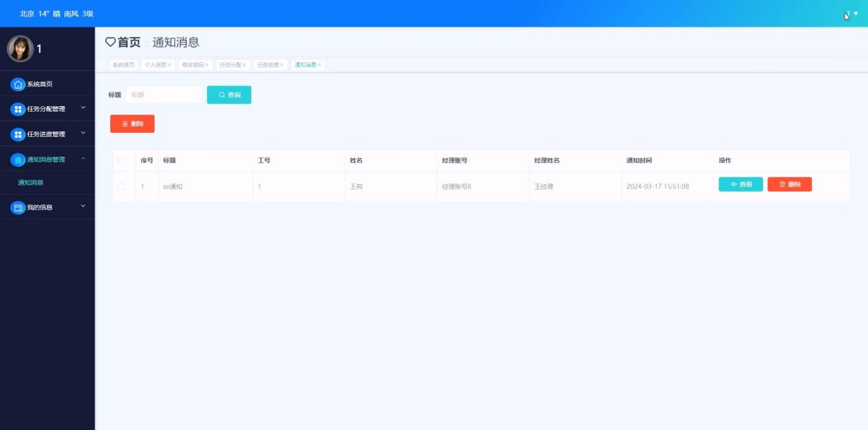Select all rows using the header checkbox
This screenshot has width=868, height=430.
(121, 160)
